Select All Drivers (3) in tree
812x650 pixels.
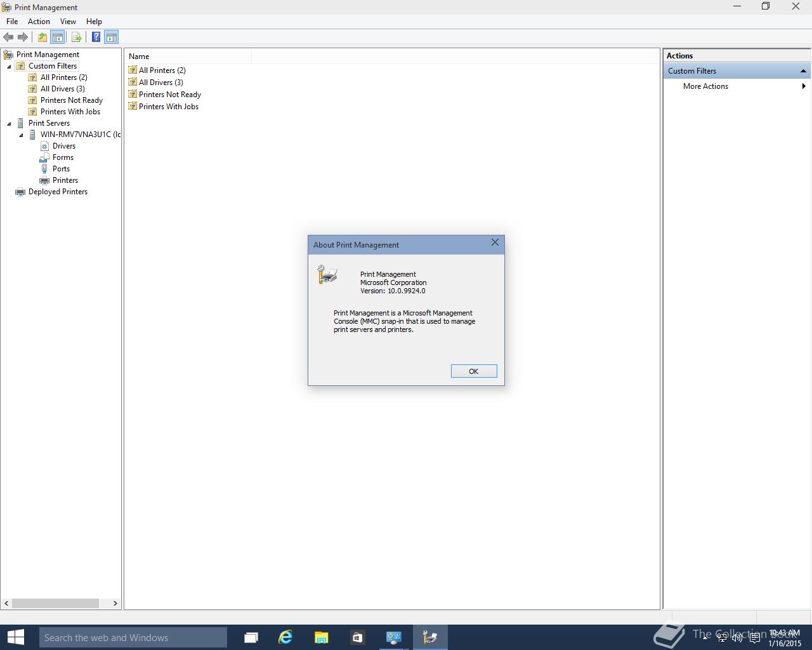coord(62,89)
